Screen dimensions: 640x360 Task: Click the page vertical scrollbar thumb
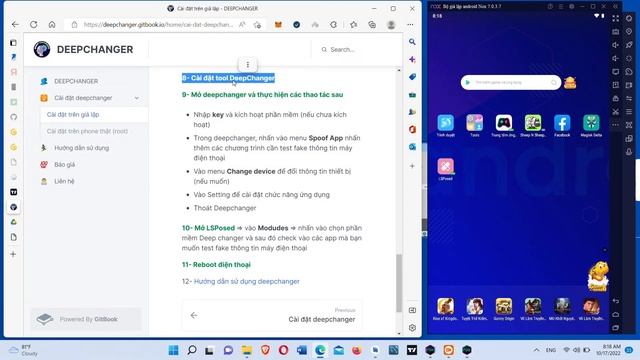tap(399, 283)
